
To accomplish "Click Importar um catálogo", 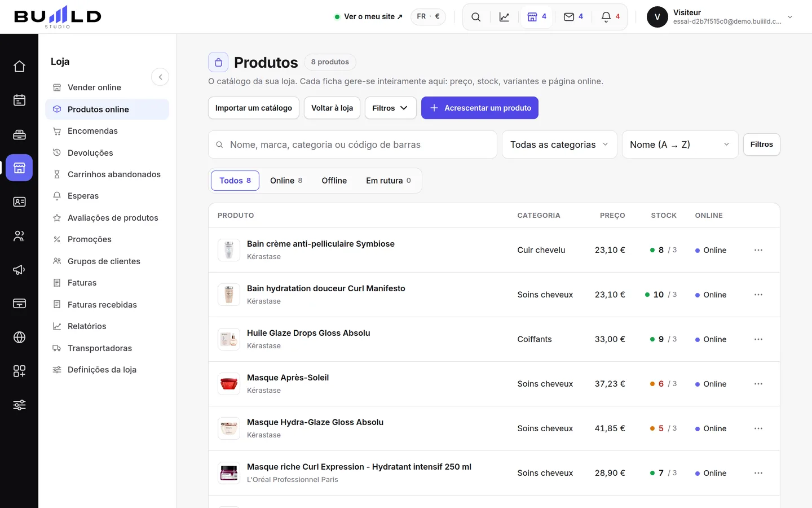I will point(254,108).
